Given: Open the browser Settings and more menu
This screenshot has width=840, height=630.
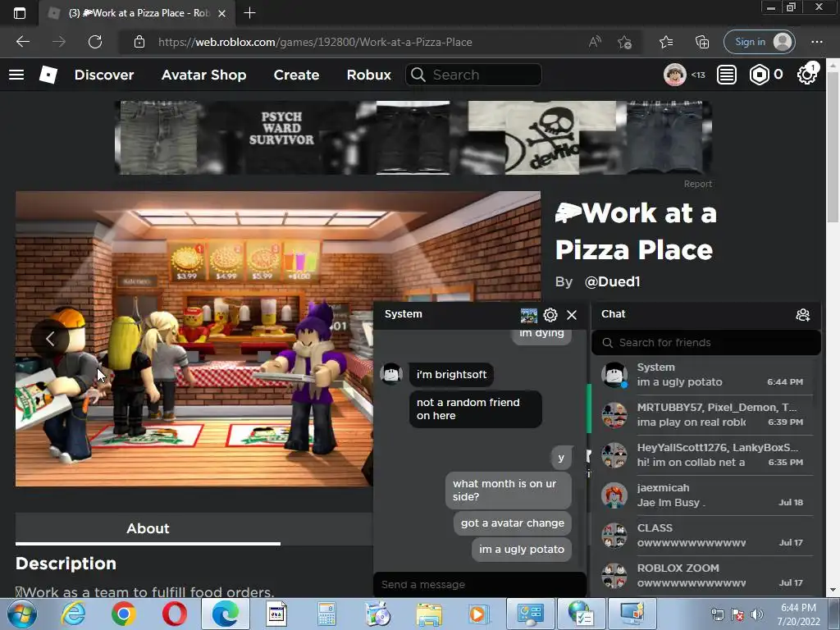Looking at the screenshot, I should pos(816,42).
